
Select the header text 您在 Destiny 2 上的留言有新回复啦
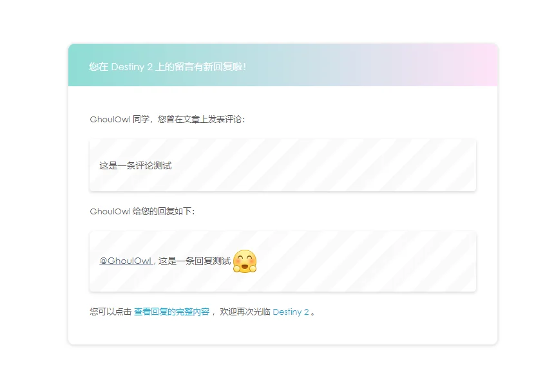tap(167, 66)
